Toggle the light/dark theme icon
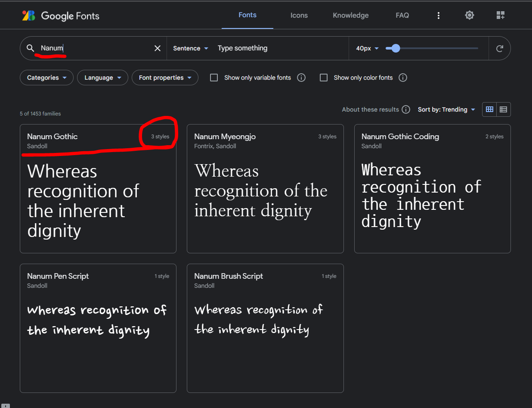Screen dimensions: 532x408 tap(470, 16)
